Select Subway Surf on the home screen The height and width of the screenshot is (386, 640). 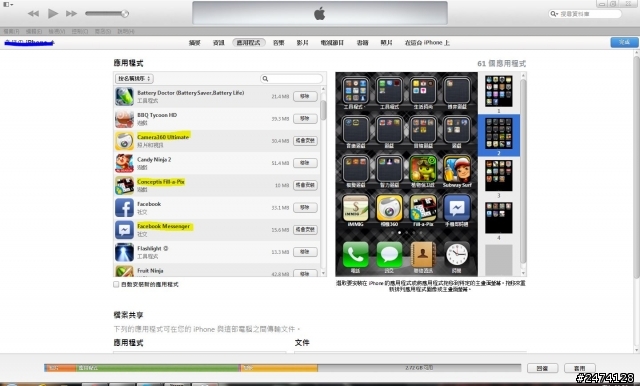pos(457,169)
